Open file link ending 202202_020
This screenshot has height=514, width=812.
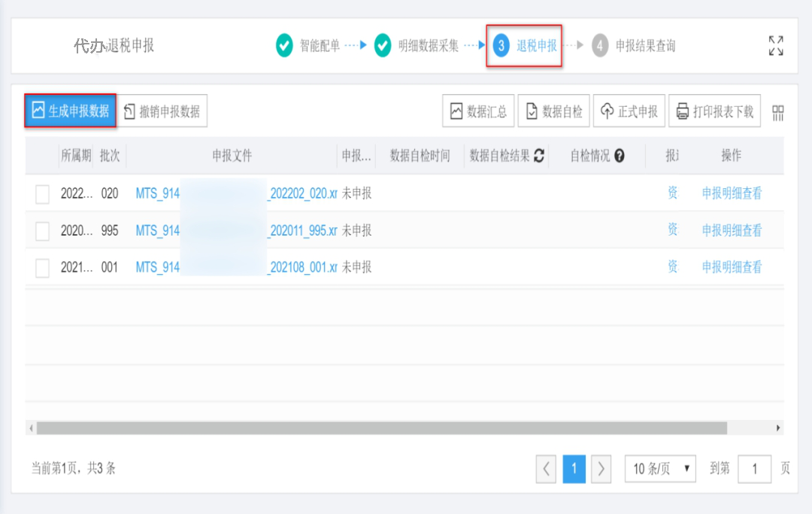236,194
